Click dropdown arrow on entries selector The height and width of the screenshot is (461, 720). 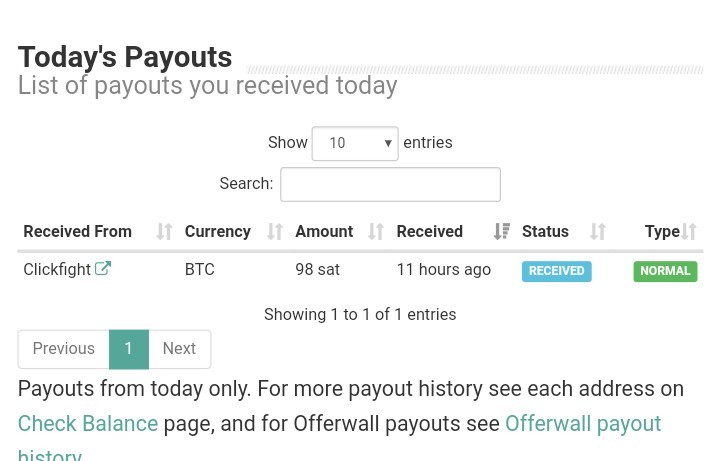point(388,143)
